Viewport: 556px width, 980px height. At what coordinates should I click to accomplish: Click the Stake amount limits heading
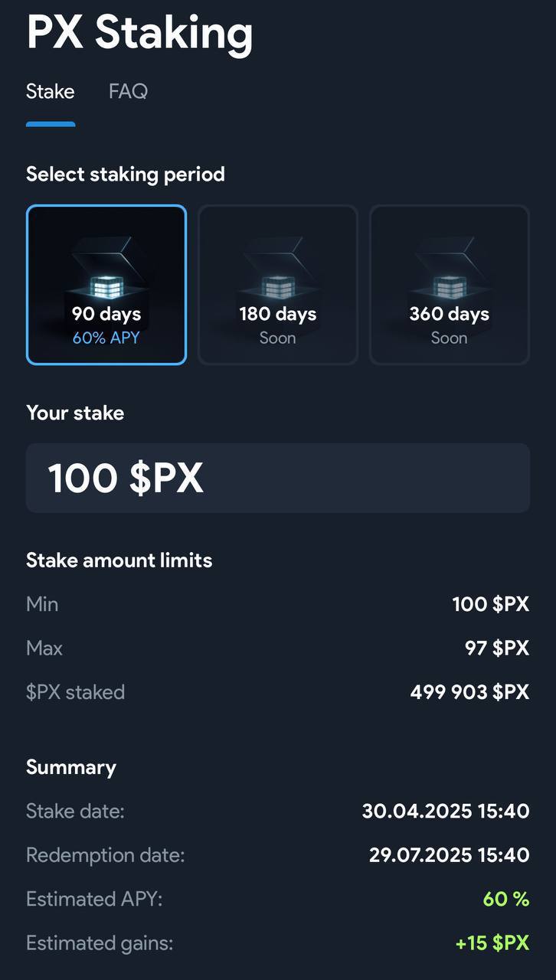[x=119, y=560]
